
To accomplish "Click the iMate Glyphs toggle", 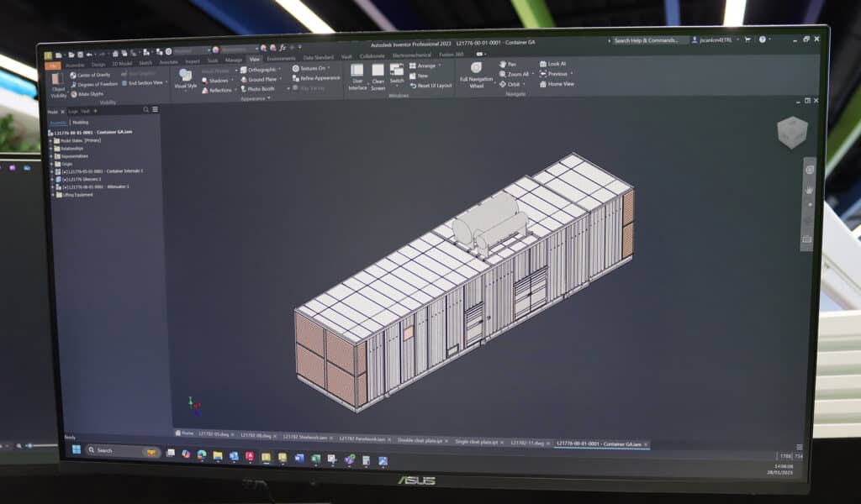I will 87,94.
